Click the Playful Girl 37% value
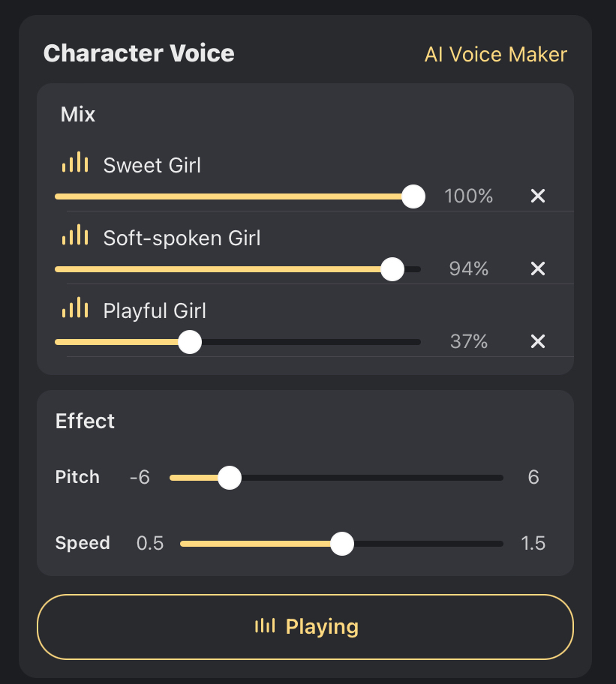Viewport: 616px width, 684px height. tap(469, 342)
